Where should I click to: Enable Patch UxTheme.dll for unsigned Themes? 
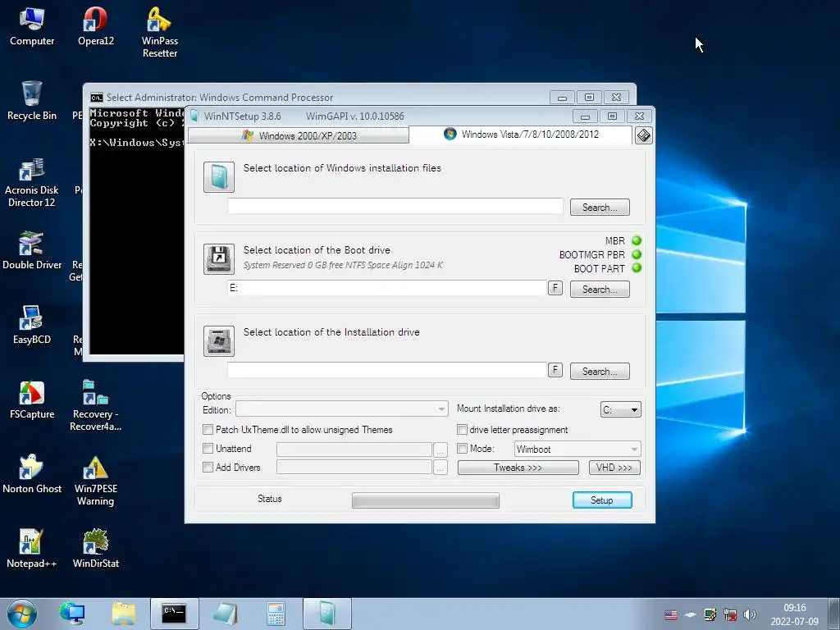(x=208, y=430)
